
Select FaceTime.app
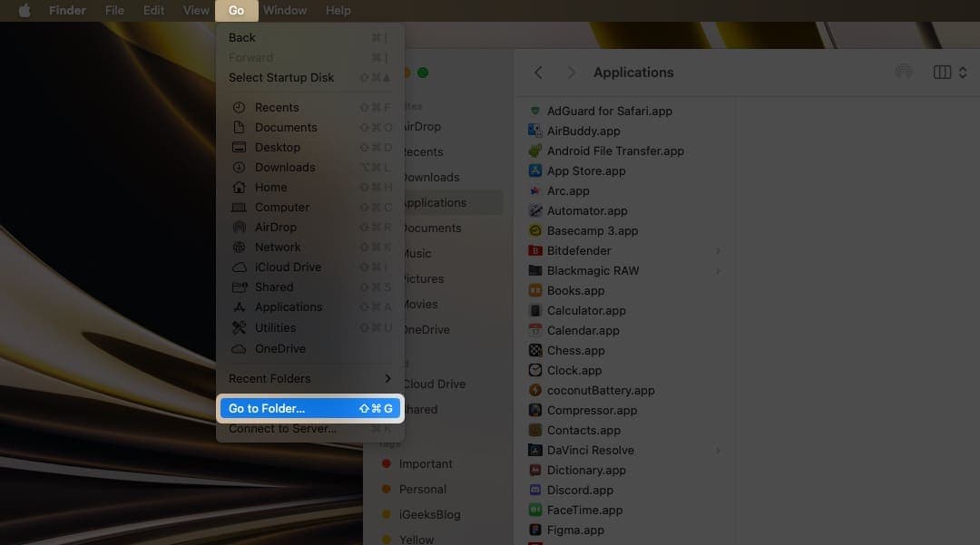pos(584,511)
